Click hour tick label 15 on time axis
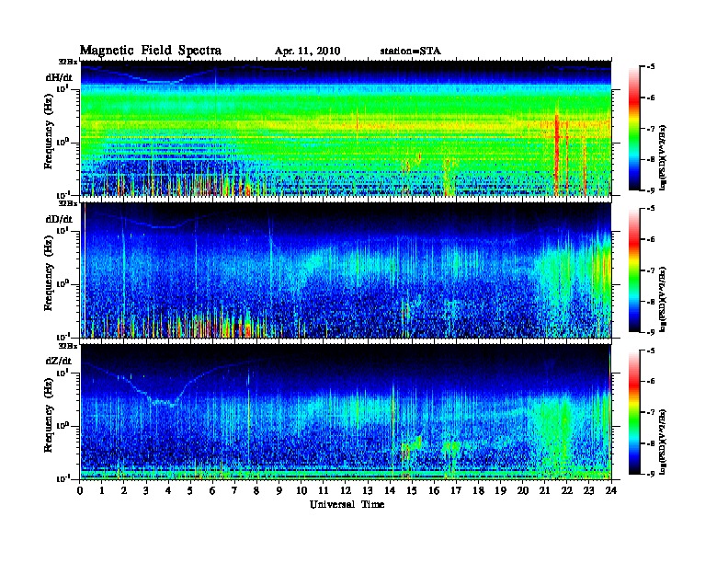This screenshot has width=728, height=563. click(413, 490)
